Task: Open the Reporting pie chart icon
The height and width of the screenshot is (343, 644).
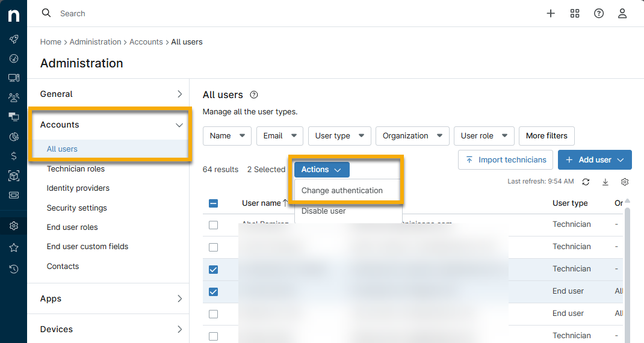Action: [x=14, y=137]
